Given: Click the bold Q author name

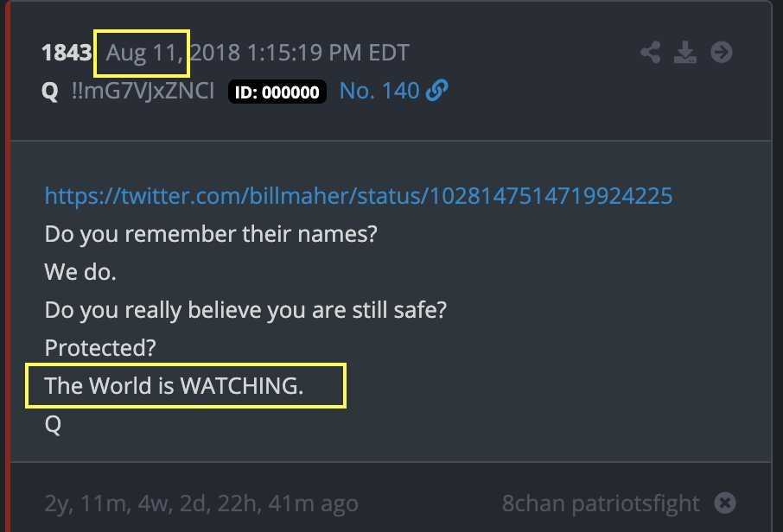Looking at the screenshot, I should click(50, 92).
